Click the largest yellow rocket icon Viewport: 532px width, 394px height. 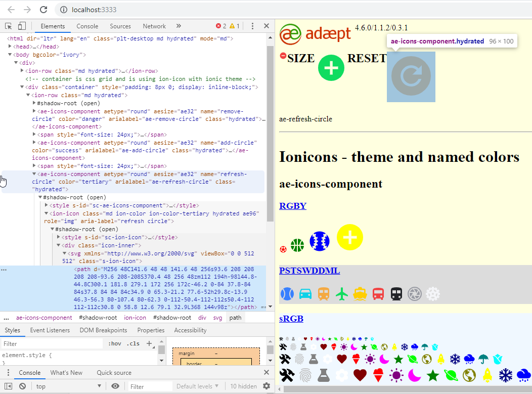[487, 375]
